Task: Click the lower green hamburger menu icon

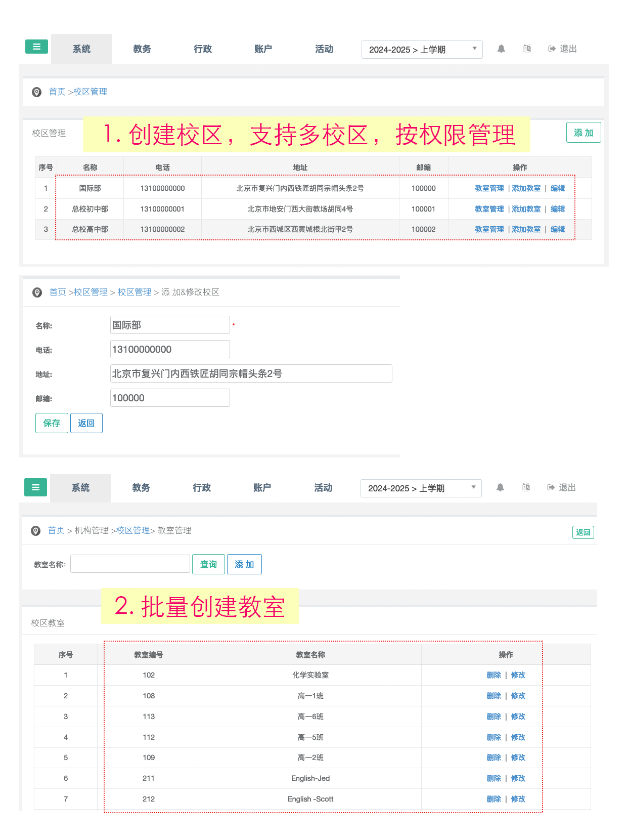Action: pos(35,487)
